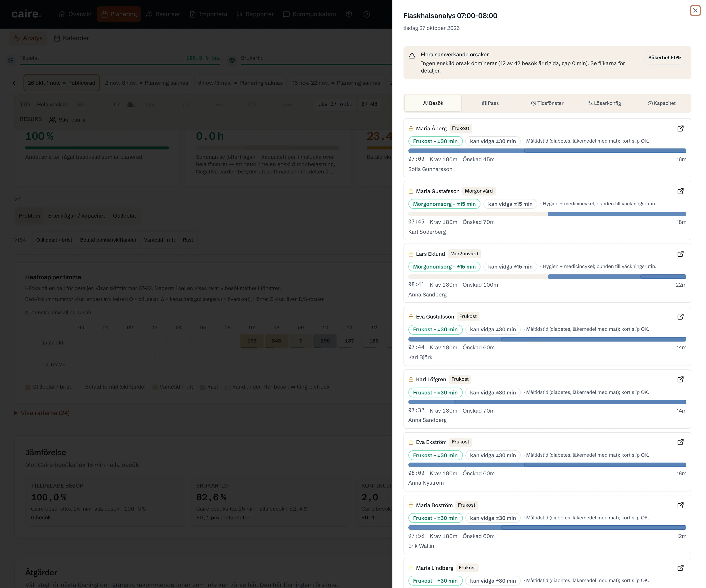
Task: Open the Välj resurs selector
Action: (x=67, y=120)
